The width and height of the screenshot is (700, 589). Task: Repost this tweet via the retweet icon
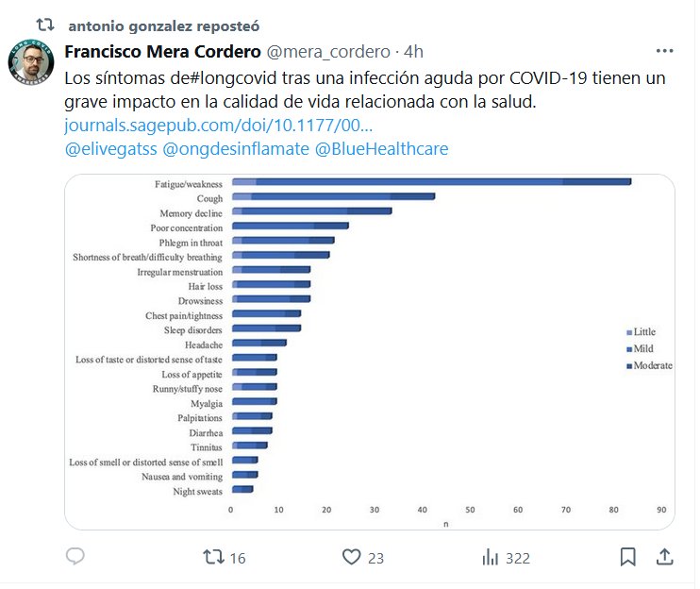(x=215, y=557)
